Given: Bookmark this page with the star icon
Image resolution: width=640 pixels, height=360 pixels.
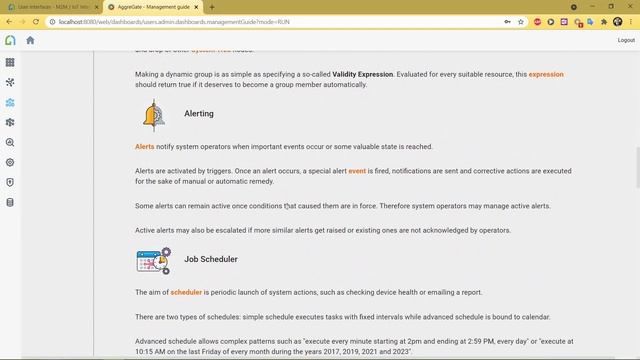Looking at the screenshot, I should [x=521, y=22].
